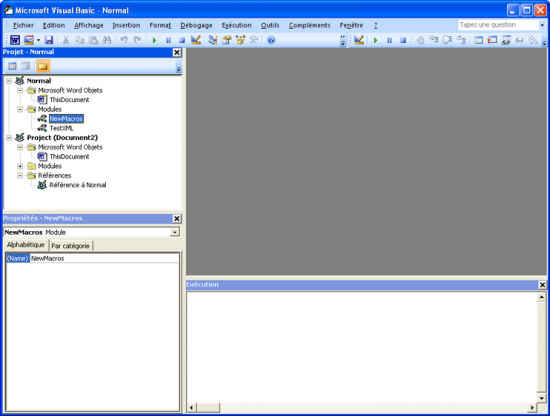Click the (Name) property value NewMacros
550x416 pixels.
tap(105, 259)
